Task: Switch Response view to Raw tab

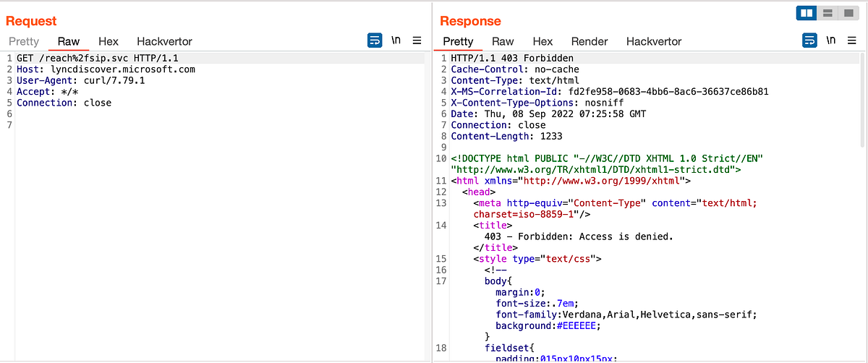Action: (503, 41)
